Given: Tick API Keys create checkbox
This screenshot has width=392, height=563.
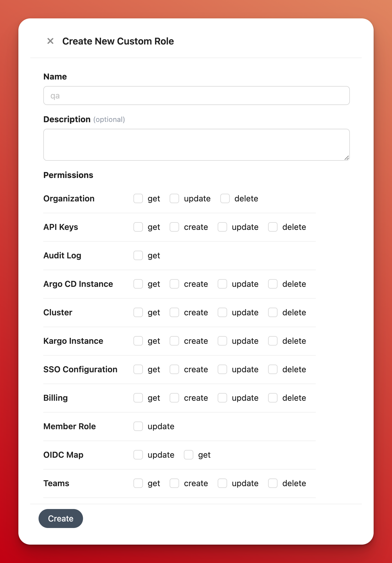Looking at the screenshot, I should 174,227.
